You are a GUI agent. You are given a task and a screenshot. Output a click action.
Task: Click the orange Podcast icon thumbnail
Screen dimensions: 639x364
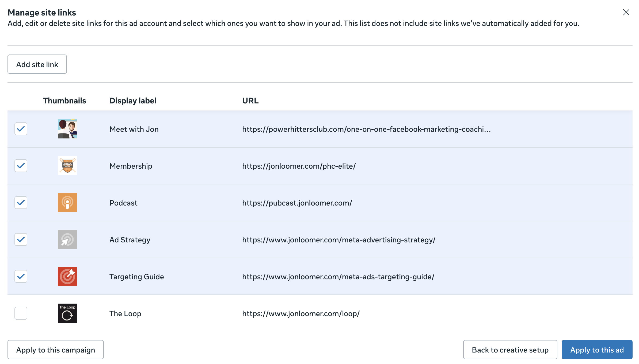tap(67, 203)
